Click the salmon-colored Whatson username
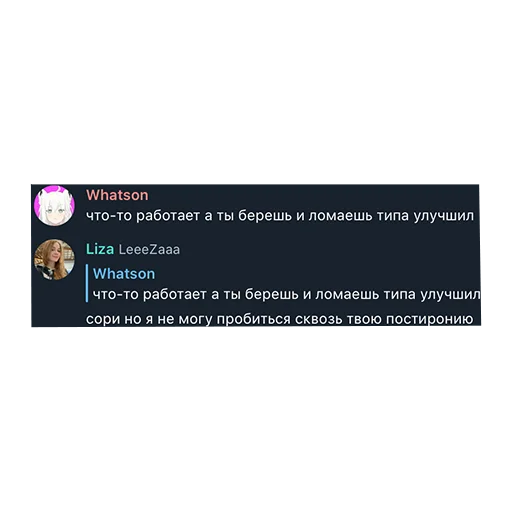The image size is (512, 512). click(x=117, y=195)
